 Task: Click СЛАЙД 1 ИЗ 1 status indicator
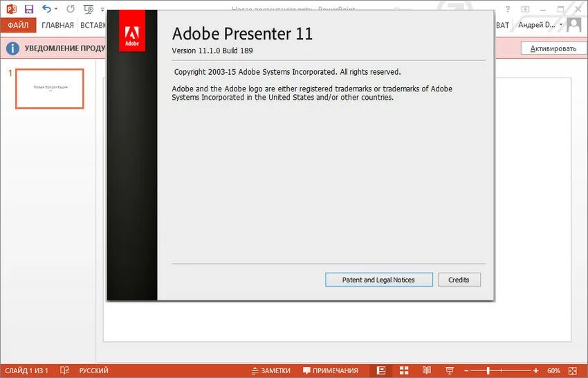click(x=26, y=370)
